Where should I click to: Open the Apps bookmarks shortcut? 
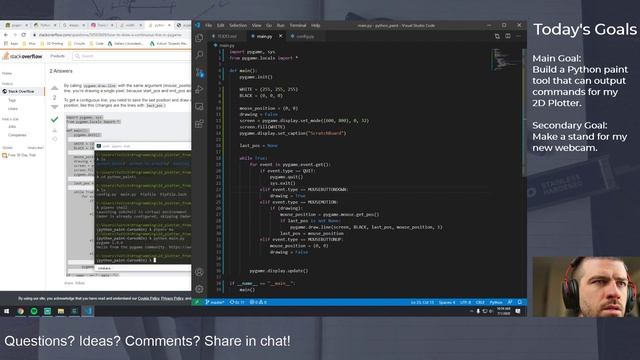point(11,43)
